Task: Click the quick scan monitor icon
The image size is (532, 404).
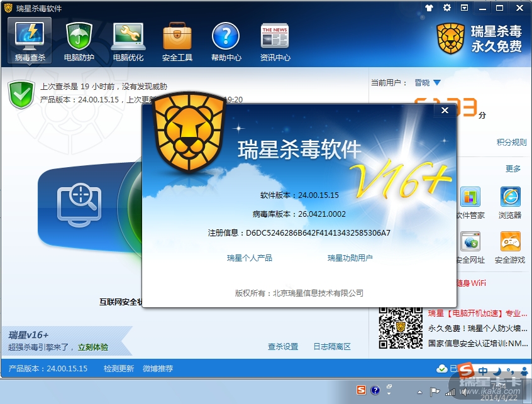Action: pyautogui.click(x=79, y=205)
